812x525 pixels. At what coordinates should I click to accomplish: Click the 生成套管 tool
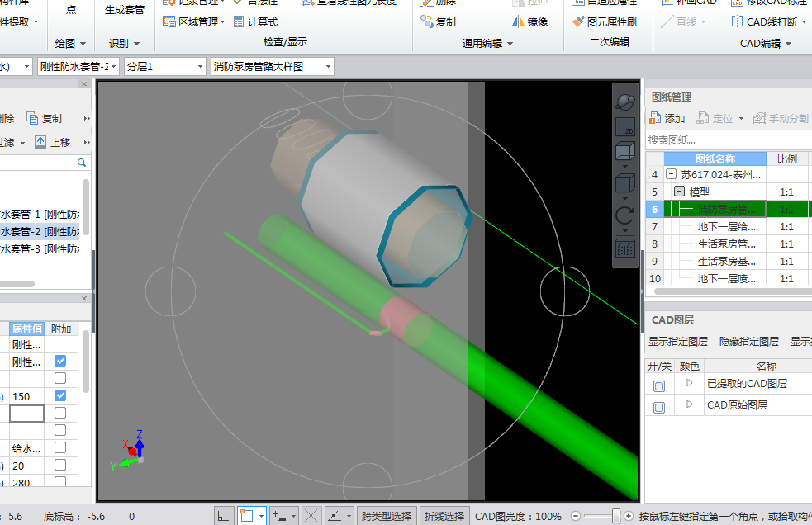coord(124,9)
